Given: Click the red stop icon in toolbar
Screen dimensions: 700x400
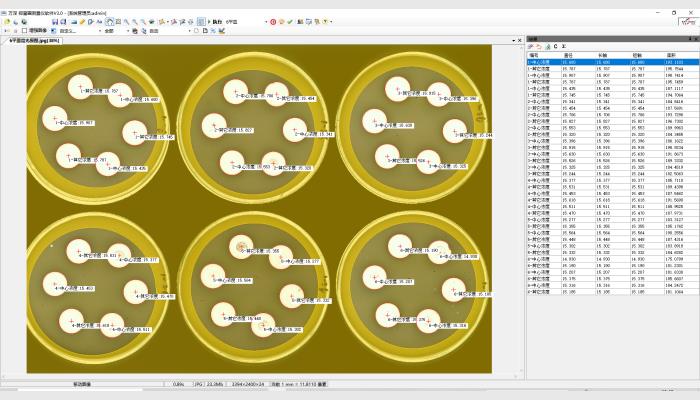Looking at the screenshot, I should point(273,21).
